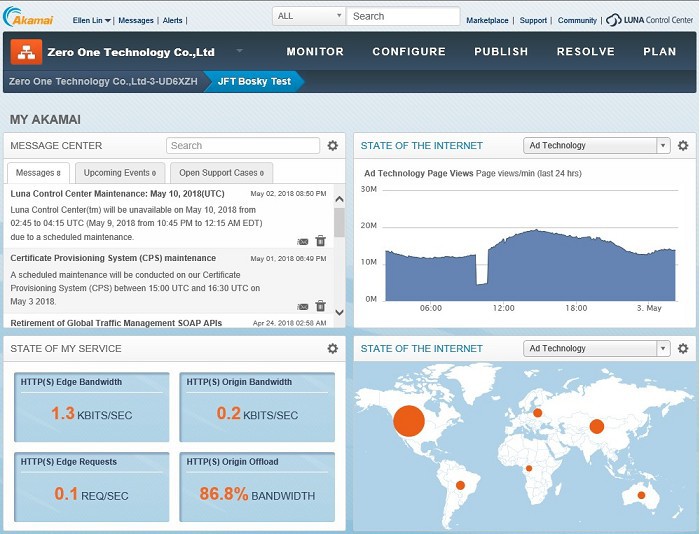Click scroll up arrow in message list
This screenshot has width=700, height=534.
coord(339,199)
